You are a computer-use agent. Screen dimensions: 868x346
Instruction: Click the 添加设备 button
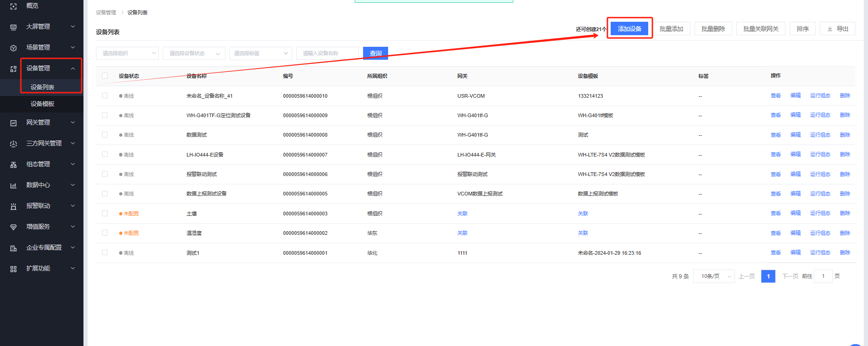coord(629,29)
